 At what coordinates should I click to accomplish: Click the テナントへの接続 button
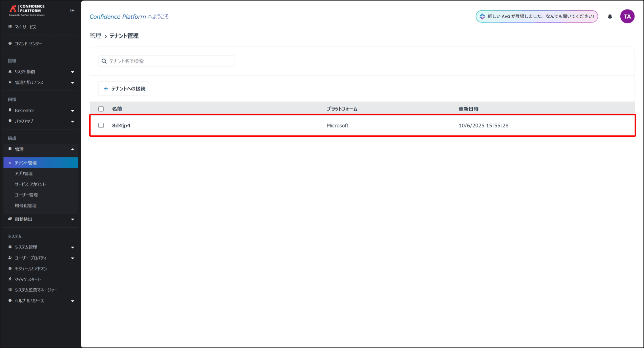click(x=124, y=89)
